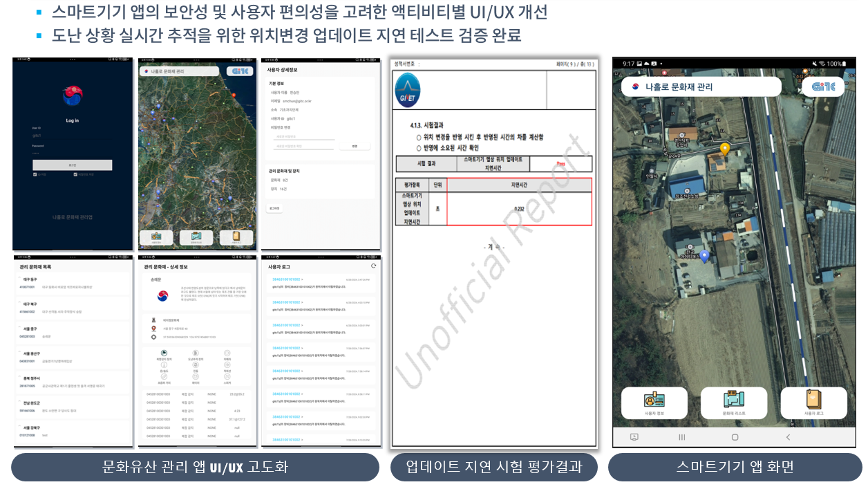Click 로그아웃 button in 사용자 상세정보
The image size is (868, 498).
tap(274, 207)
